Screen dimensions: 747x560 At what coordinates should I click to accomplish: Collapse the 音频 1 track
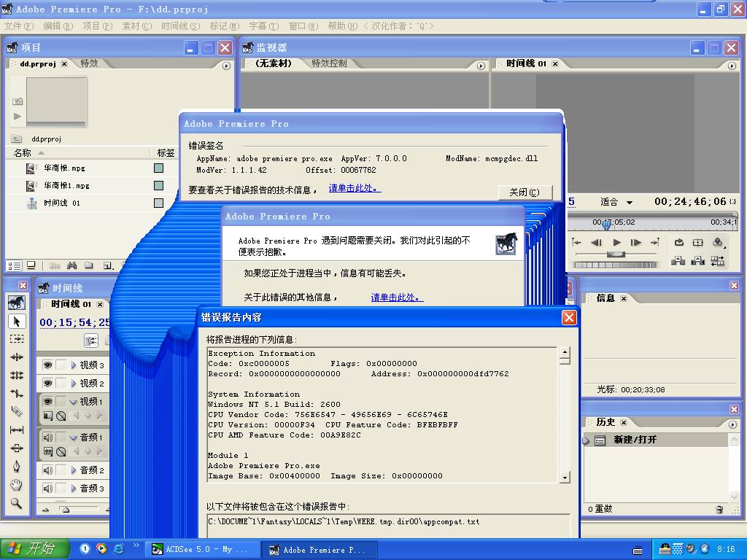click(x=74, y=437)
